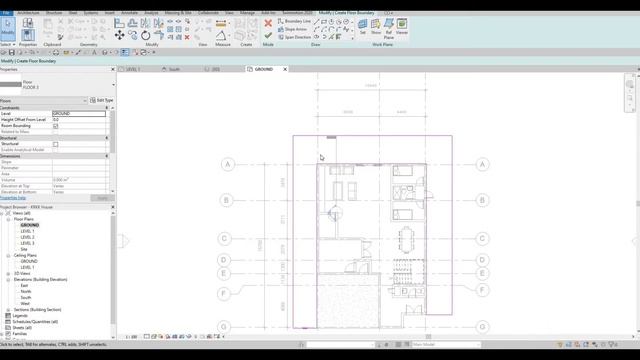This screenshot has height=360, width=640.
Task: Select the Rotate tool icon
Action: (145, 36)
